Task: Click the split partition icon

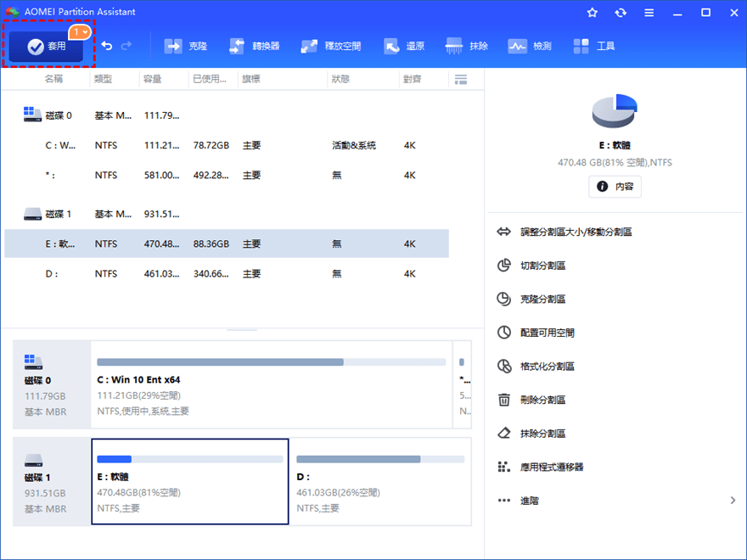Action: [503, 266]
